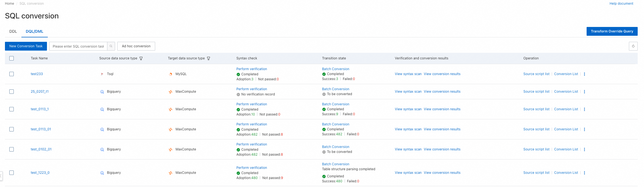View syntax scan for test233

click(408, 74)
